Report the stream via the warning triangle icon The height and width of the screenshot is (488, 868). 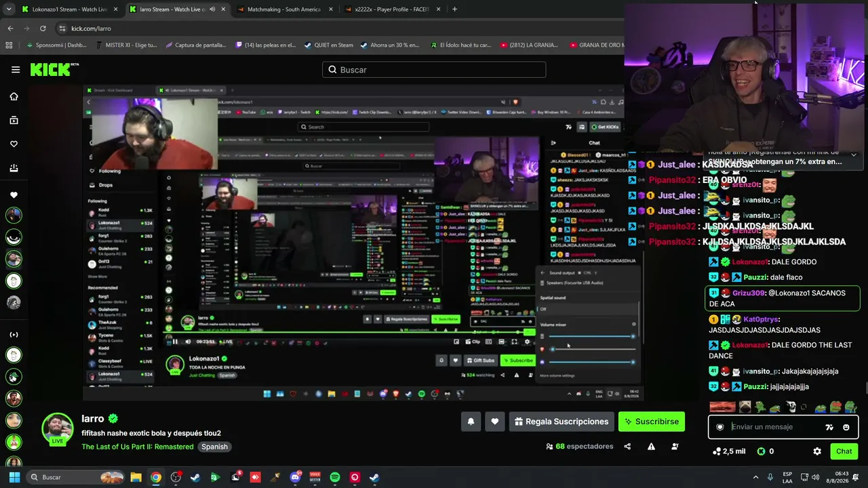[x=651, y=447]
